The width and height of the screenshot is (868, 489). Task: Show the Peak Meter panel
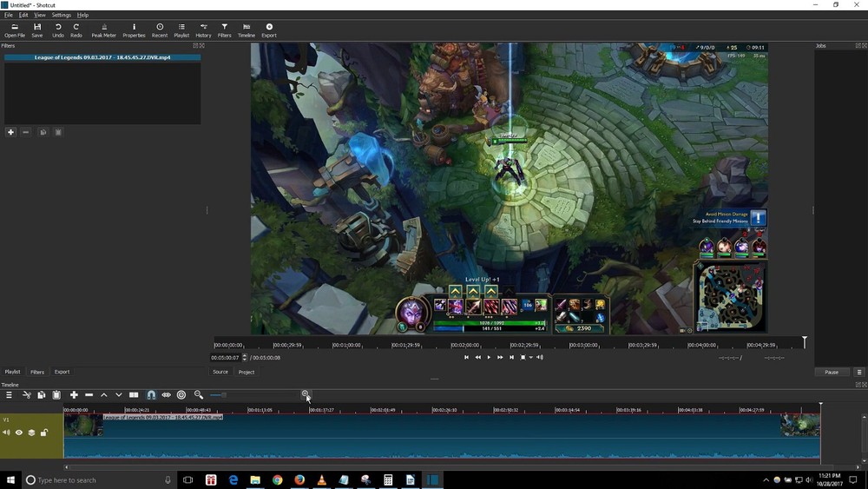(x=103, y=30)
